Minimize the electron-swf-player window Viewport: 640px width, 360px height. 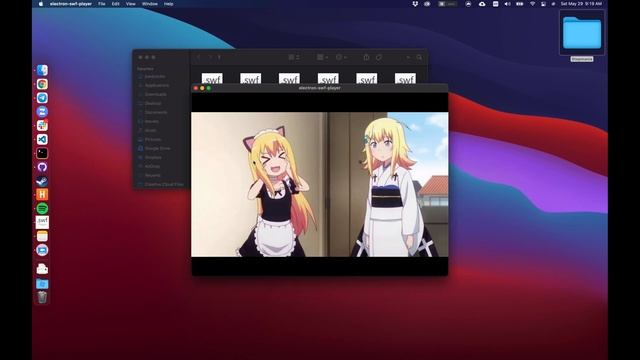click(202, 88)
